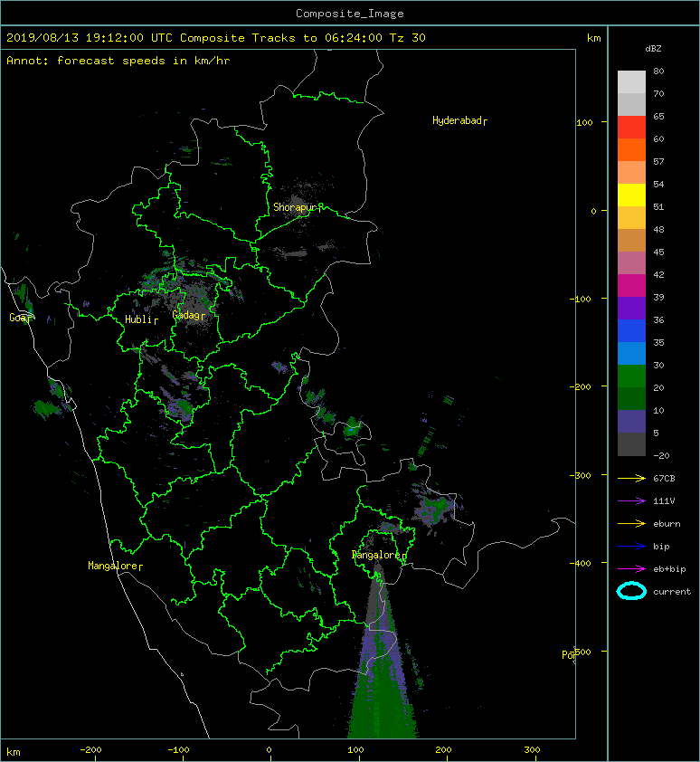Image resolution: width=700 pixels, height=762 pixels.
Task: Click the vertical axis -400 tick label
Action: pos(581,563)
